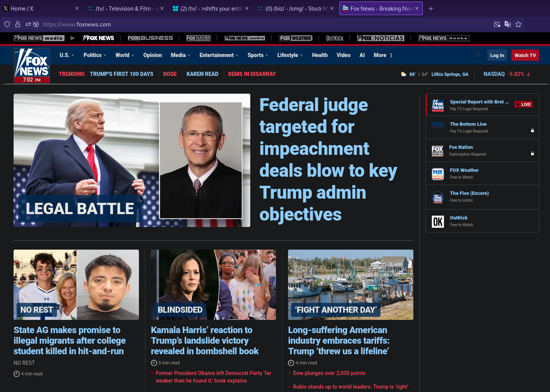The image size is (550, 392).
Task: Click the weather cloud icon near temperature
Action: click(404, 74)
